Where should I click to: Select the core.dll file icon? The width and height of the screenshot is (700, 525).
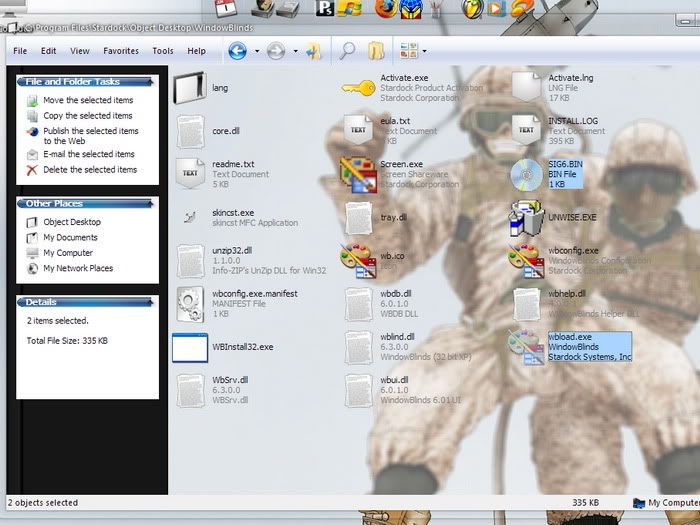click(x=191, y=131)
